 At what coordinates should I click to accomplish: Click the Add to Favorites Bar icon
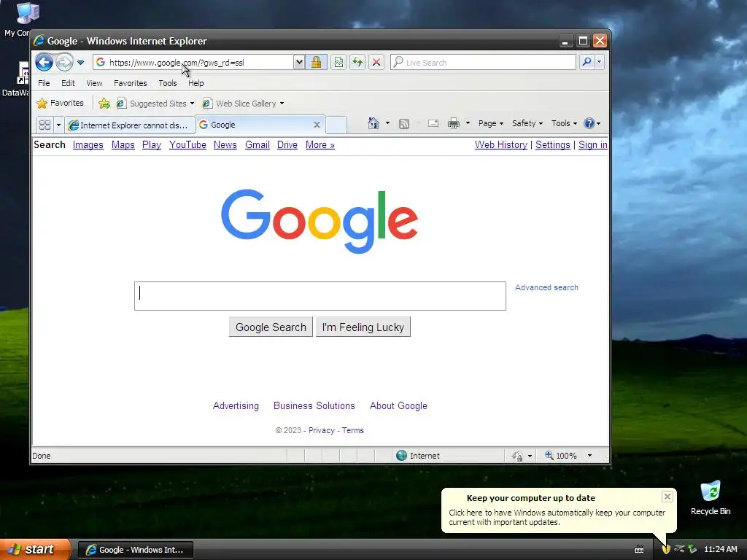104,104
